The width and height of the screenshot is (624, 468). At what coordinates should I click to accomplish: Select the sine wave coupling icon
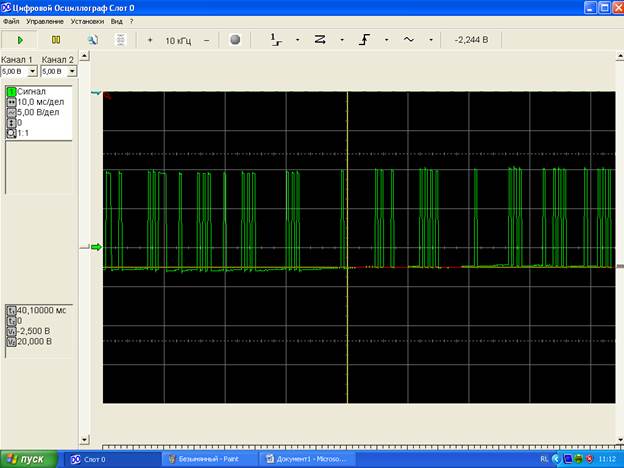[409, 40]
